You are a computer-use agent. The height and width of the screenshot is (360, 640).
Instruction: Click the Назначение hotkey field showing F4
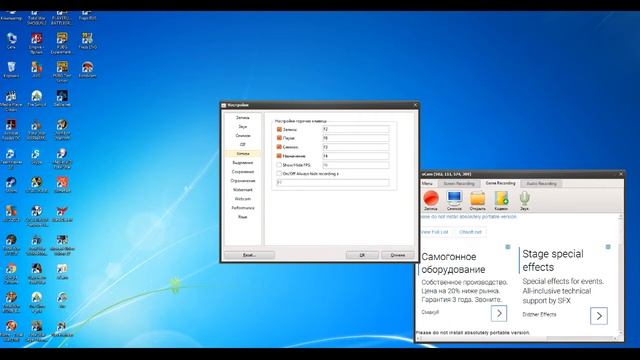pos(356,156)
